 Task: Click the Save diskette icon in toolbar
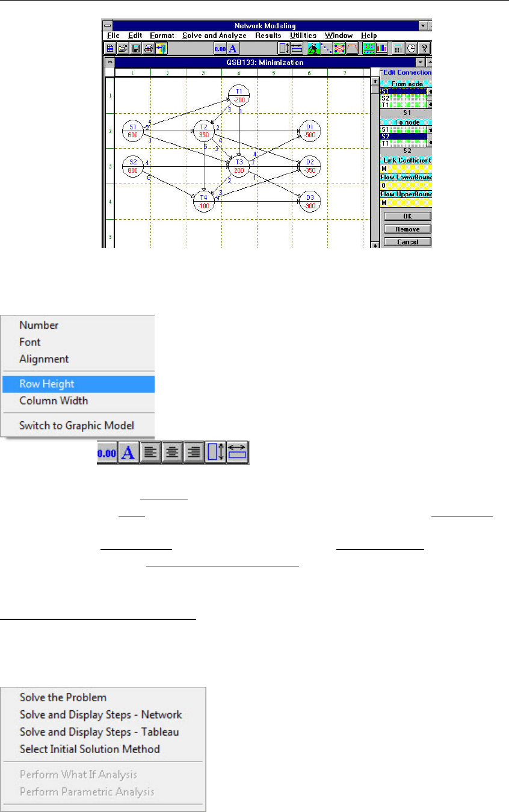click(x=136, y=49)
